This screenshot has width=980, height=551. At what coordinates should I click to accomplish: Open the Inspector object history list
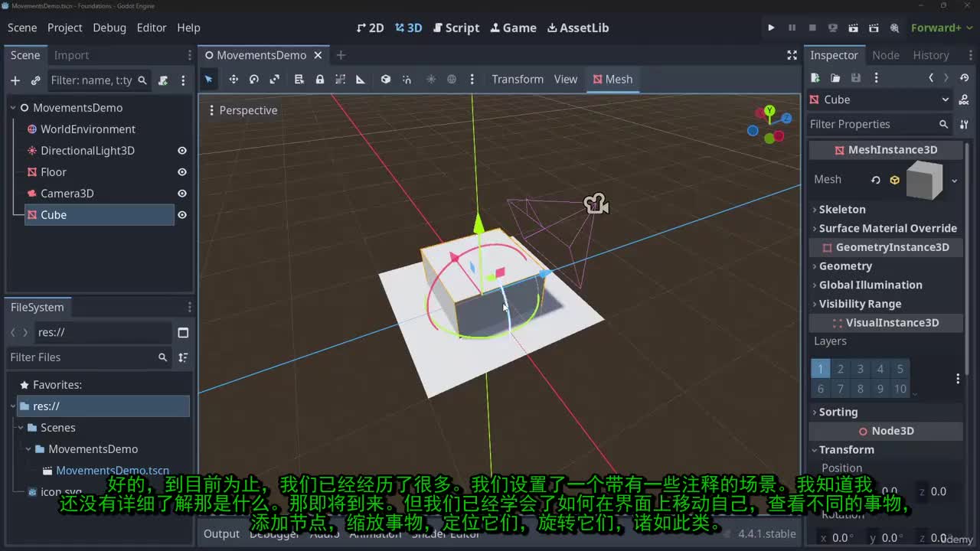(964, 78)
